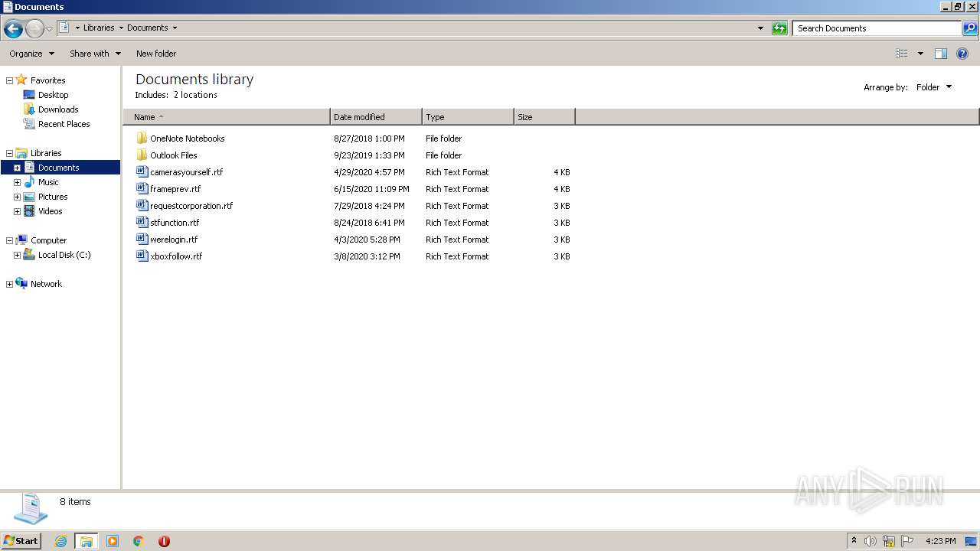The width and height of the screenshot is (980, 551).
Task: Select Libraries in the navigation pane
Action: pyautogui.click(x=46, y=153)
